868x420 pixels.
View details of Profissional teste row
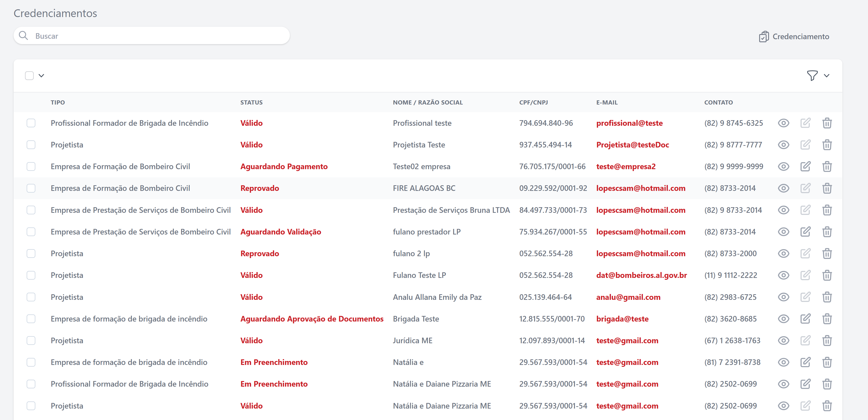[x=784, y=123]
